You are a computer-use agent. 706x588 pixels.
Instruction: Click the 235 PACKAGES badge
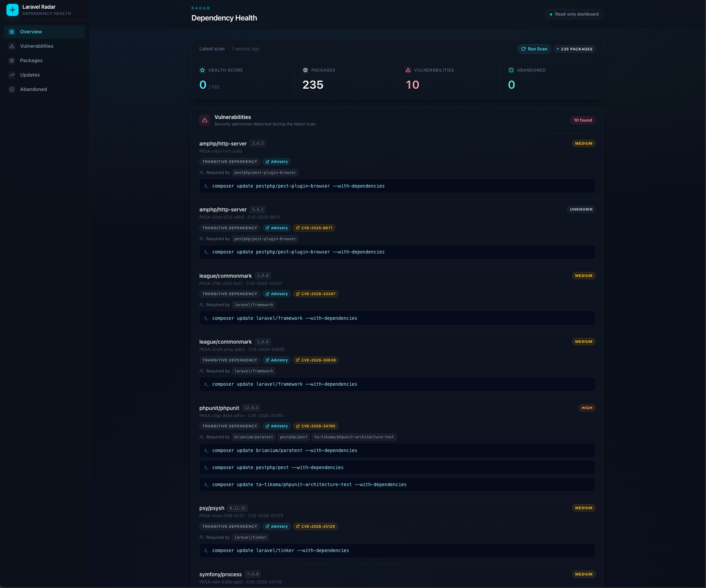coord(575,49)
